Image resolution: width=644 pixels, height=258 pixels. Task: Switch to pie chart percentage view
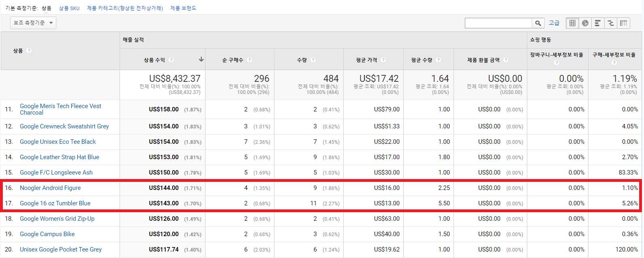pyautogui.click(x=585, y=23)
